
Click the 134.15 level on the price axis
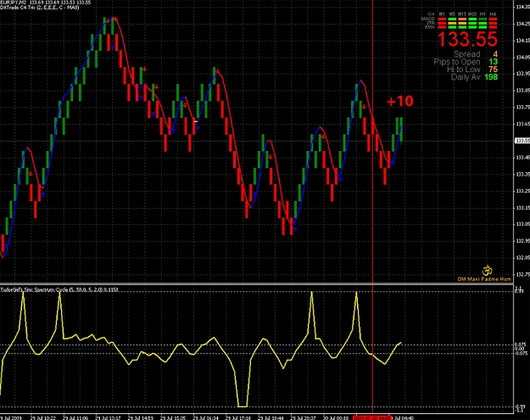tap(523, 40)
